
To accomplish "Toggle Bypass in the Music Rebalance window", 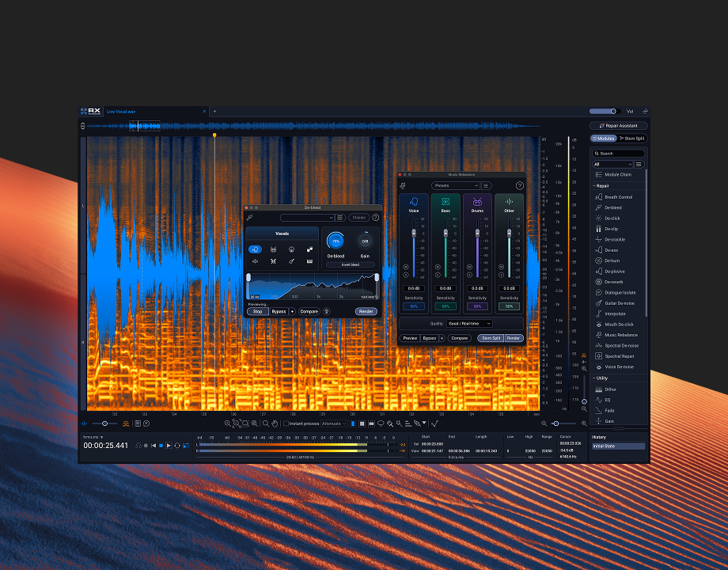I will (x=429, y=338).
